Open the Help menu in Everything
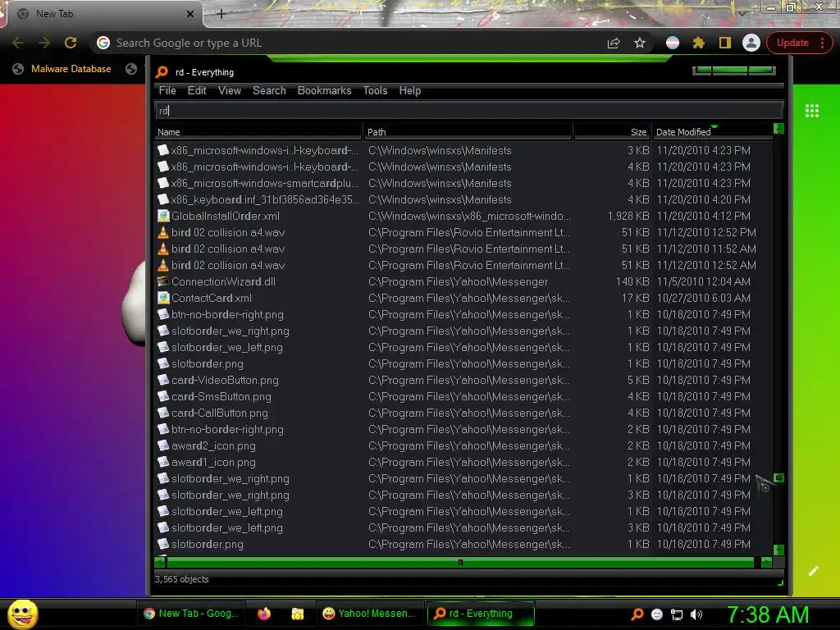Viewport: 840px width, 630px height. [410, 90]
